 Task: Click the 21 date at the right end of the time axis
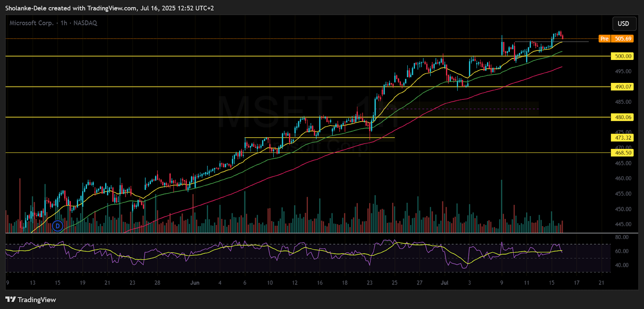pyautogui.click(x=601, y=282)
